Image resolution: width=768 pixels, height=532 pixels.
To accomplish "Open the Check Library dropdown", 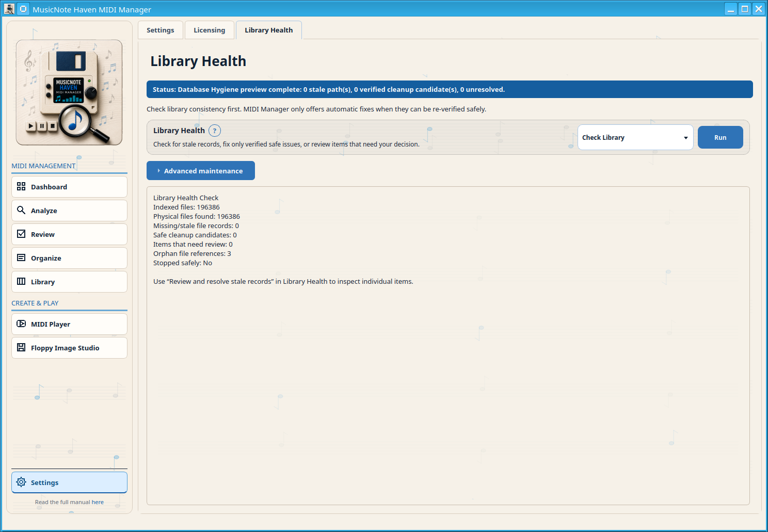I will point(635,137).
